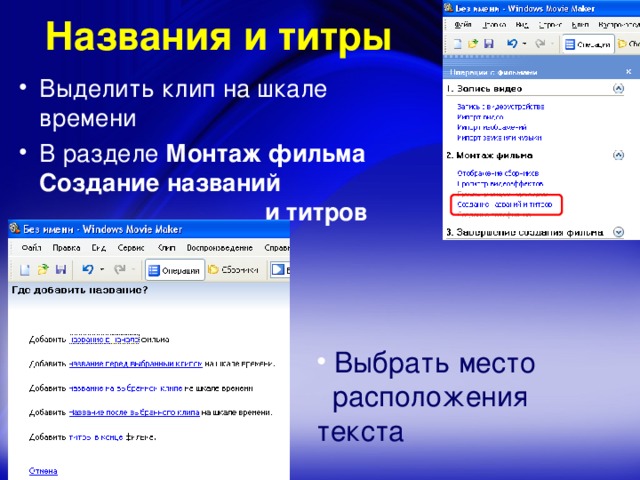
Task: Open Правка menu in the Movie Tasks window
Action: pos(494,25)
